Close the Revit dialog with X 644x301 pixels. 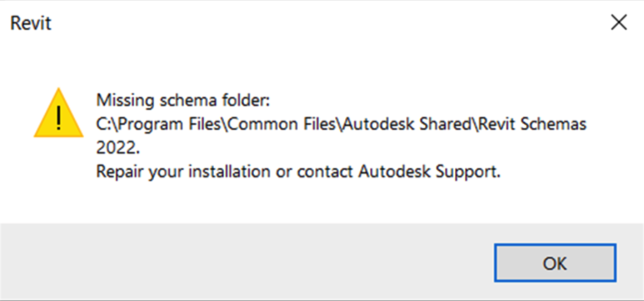pyautogui.click(x=619, y=22)
